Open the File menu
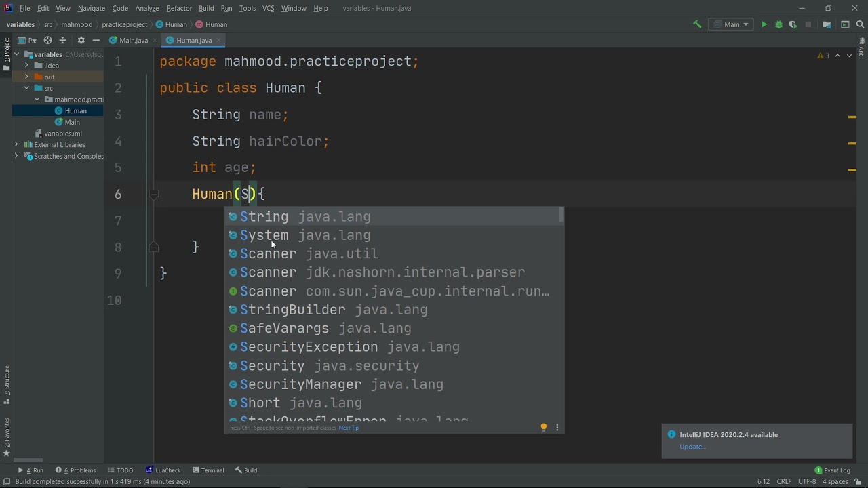868x488 pixels. (24, 8)
